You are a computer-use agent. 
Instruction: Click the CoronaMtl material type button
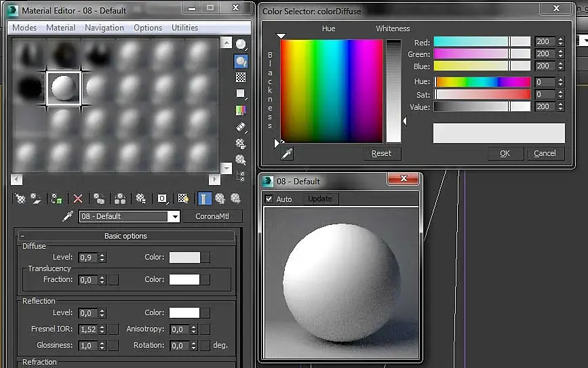coord(212,216)
